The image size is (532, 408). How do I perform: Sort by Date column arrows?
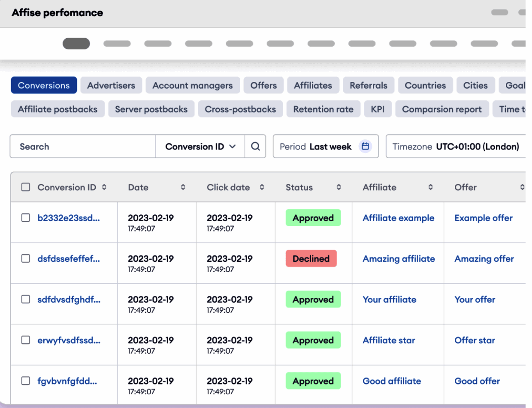click(x=183, y=187)
